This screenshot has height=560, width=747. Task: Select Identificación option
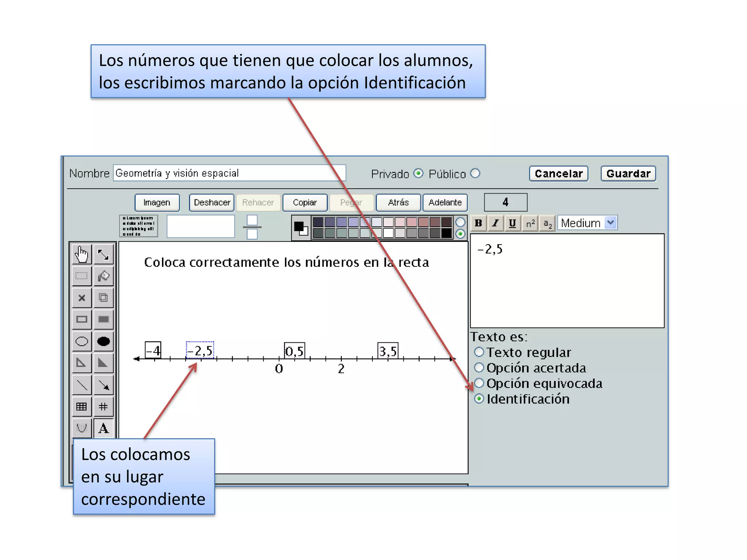tap(479, 399)
